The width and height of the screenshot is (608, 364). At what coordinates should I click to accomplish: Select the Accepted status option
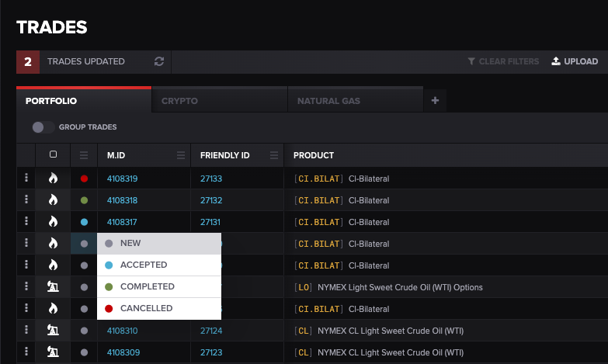pyautogui.click(x=159, y=265)
